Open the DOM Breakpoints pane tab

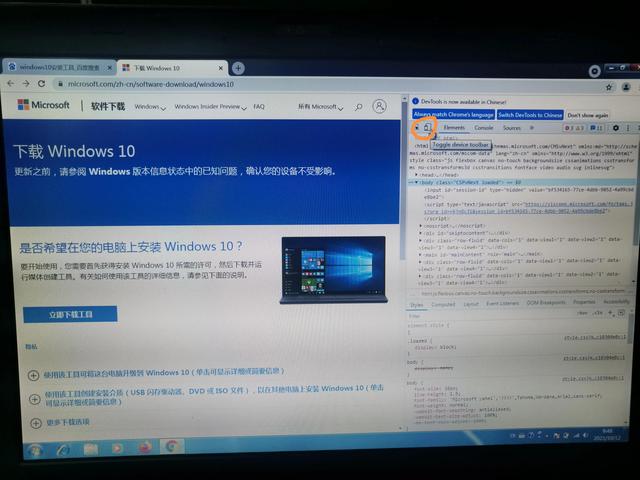coord(546,302)
